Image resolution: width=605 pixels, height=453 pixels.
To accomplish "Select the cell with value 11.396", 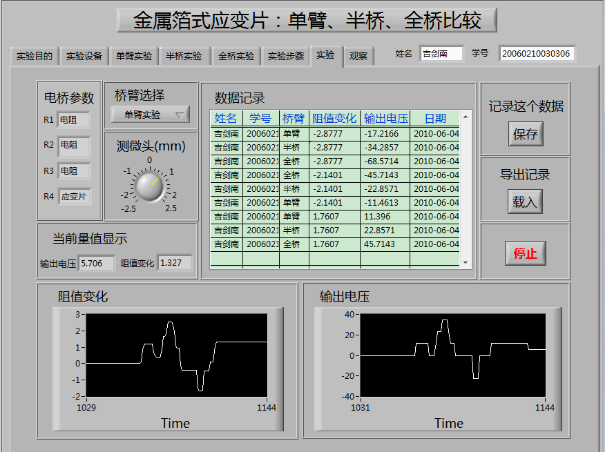I will click(x=385, y=216).
